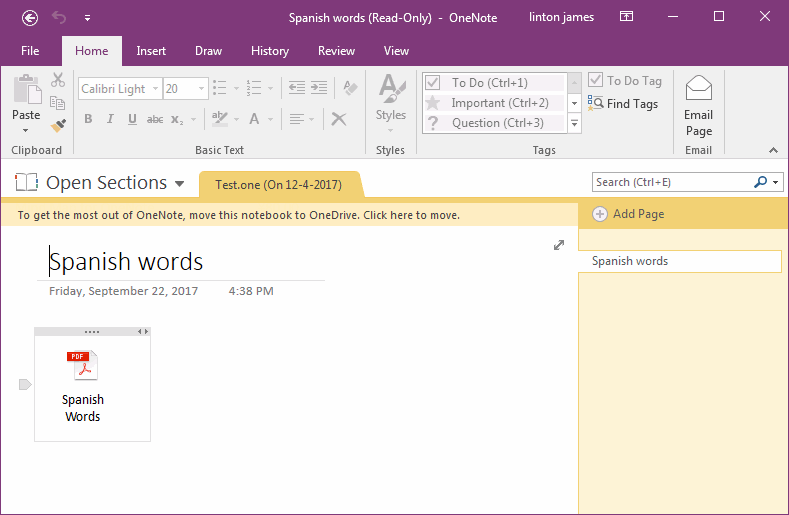Click the Delete X icon
Screen dimensions: 789x515
click(339, 119)
